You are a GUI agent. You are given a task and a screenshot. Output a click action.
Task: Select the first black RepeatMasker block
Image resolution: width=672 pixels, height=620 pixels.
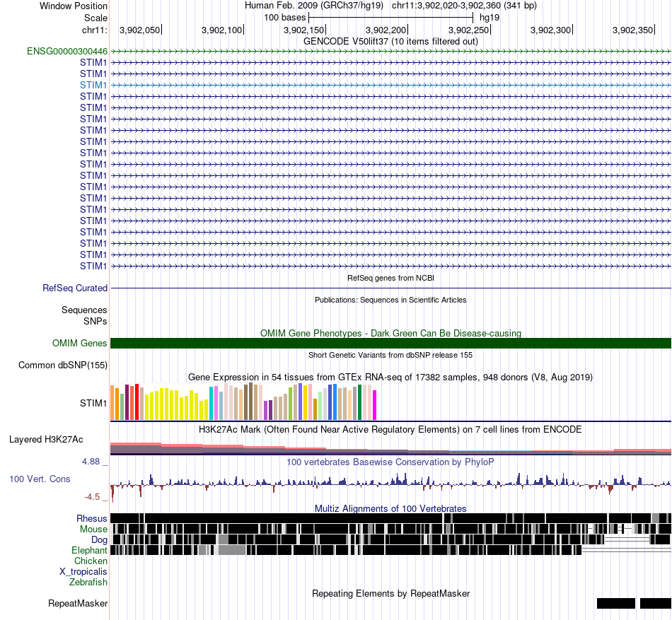(616, 603)
